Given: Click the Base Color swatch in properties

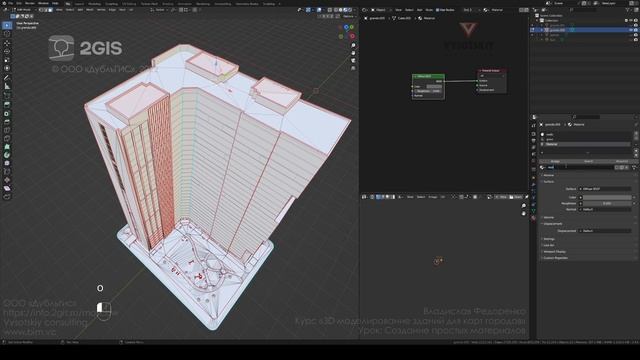Looking at the screenshot, I should pos(607,197).
